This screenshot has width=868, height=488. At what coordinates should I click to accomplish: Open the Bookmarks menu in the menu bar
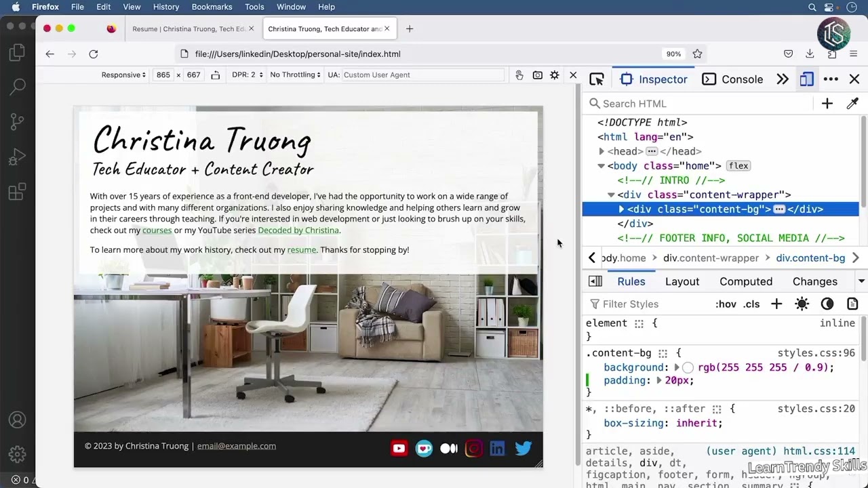212,7
